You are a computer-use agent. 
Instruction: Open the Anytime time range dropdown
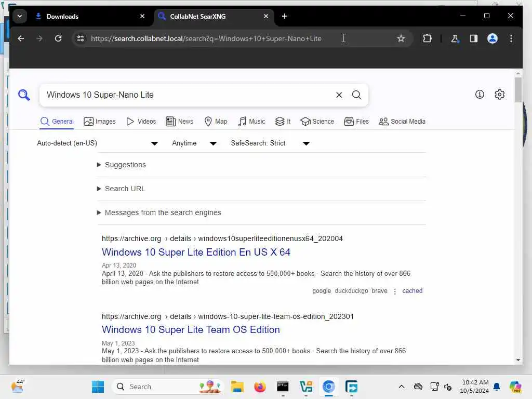point(194,143)
